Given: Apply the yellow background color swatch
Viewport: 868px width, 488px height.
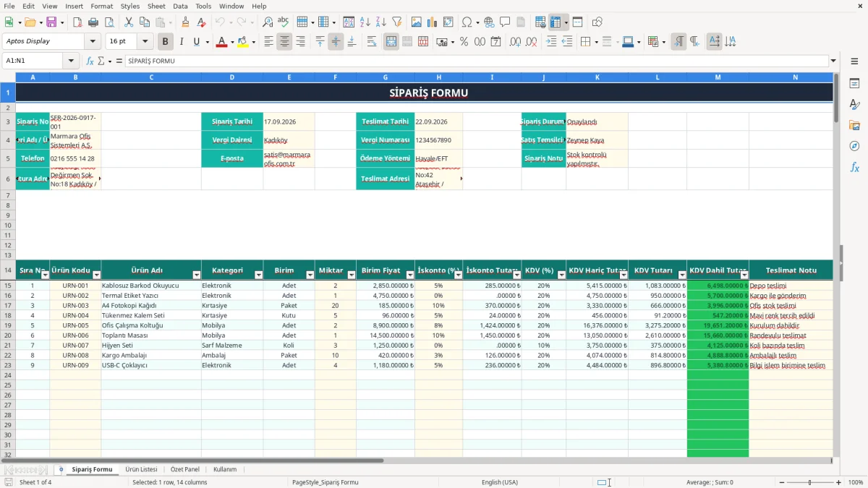Looking at the screenshot, I should pyautogui.click(x=243, y=42).
